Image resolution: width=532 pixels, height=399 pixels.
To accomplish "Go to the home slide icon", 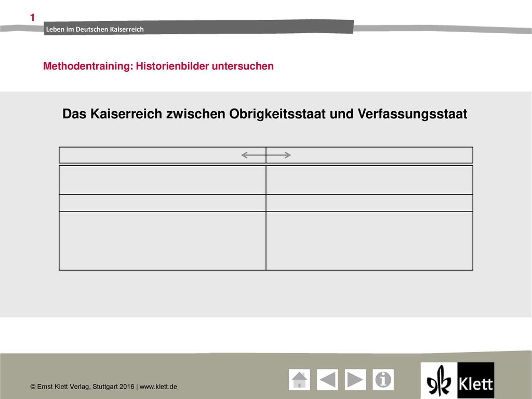I will [x=299, y=380].
